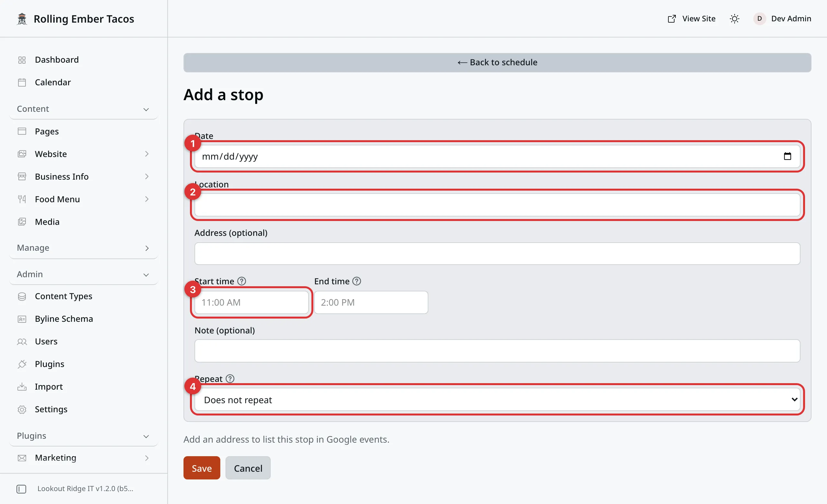Click the Start time help icon
827x504 pixels.
coord(242,281)
